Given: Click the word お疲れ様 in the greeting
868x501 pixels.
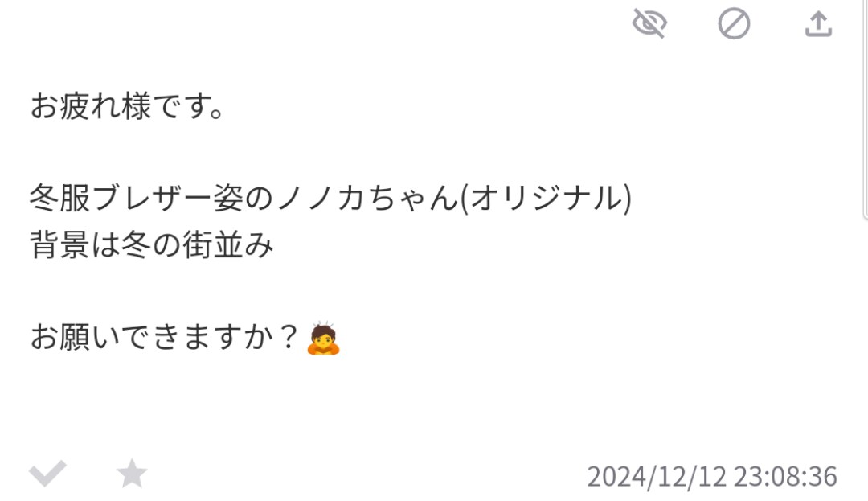Looking at the screenshot, I should pos(91,106).
